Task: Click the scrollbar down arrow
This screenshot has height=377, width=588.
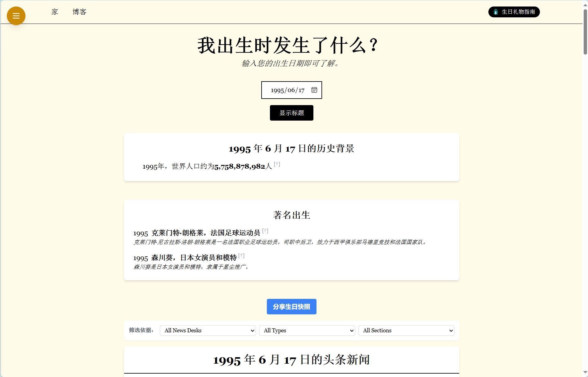Action: tap(585, 372)
